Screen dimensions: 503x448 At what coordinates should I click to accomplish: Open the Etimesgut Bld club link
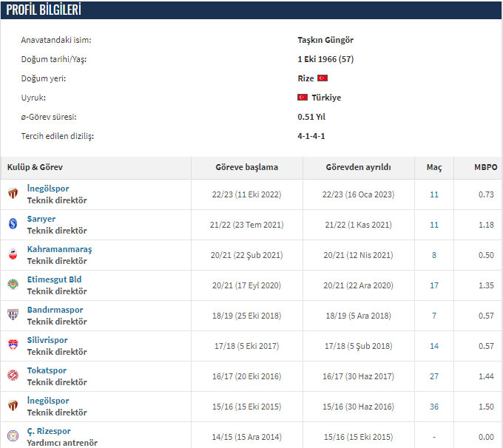coord(54,279)
